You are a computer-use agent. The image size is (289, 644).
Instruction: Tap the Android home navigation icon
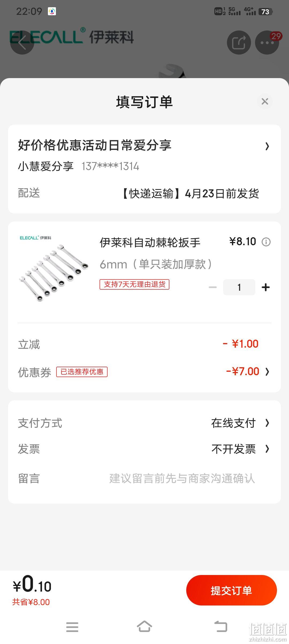pos(144,627)
